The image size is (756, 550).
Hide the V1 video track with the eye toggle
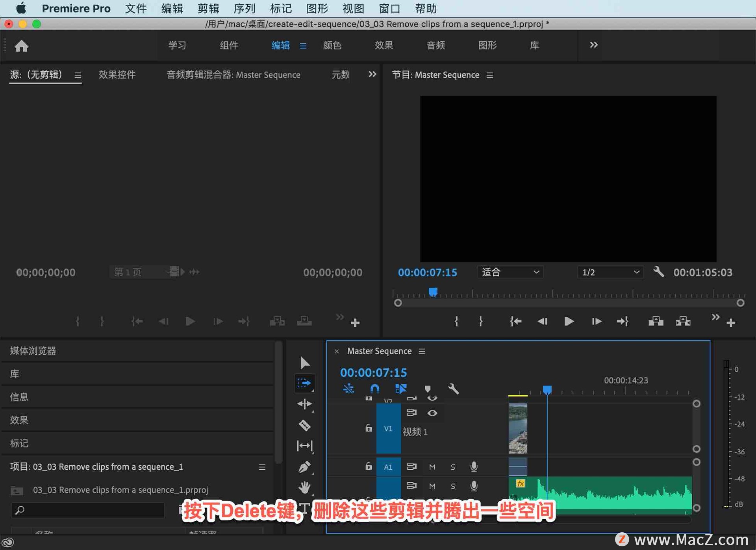432,413
